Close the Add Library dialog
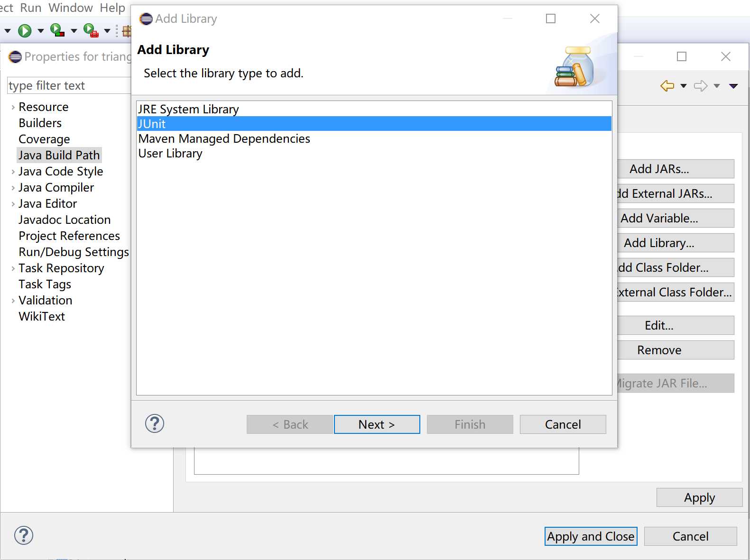 (595, 18)
